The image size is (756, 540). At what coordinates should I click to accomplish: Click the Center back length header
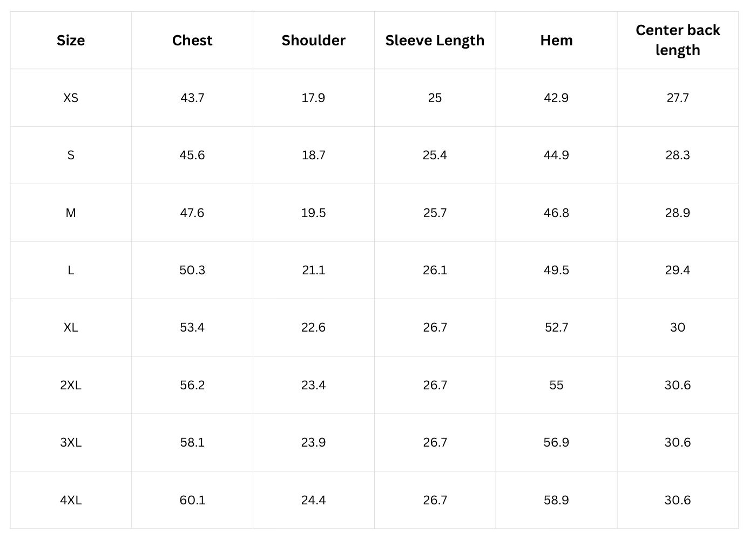coord(678,40)
